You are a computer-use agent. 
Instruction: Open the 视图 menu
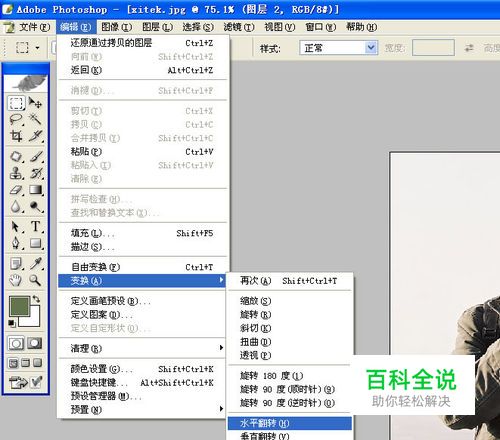click(x=280, y=27)
